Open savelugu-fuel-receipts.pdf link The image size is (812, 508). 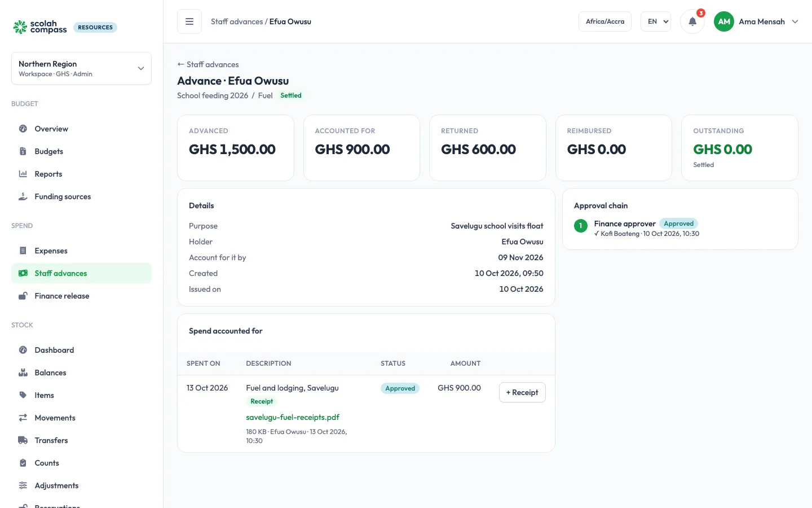(x=293, y=417)
